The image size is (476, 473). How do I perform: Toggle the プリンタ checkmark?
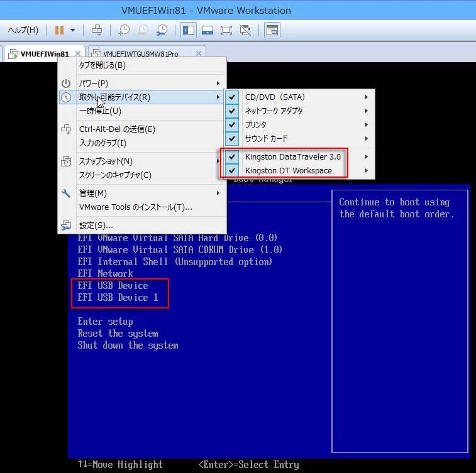pyautogui.click(x=232, y=124)
